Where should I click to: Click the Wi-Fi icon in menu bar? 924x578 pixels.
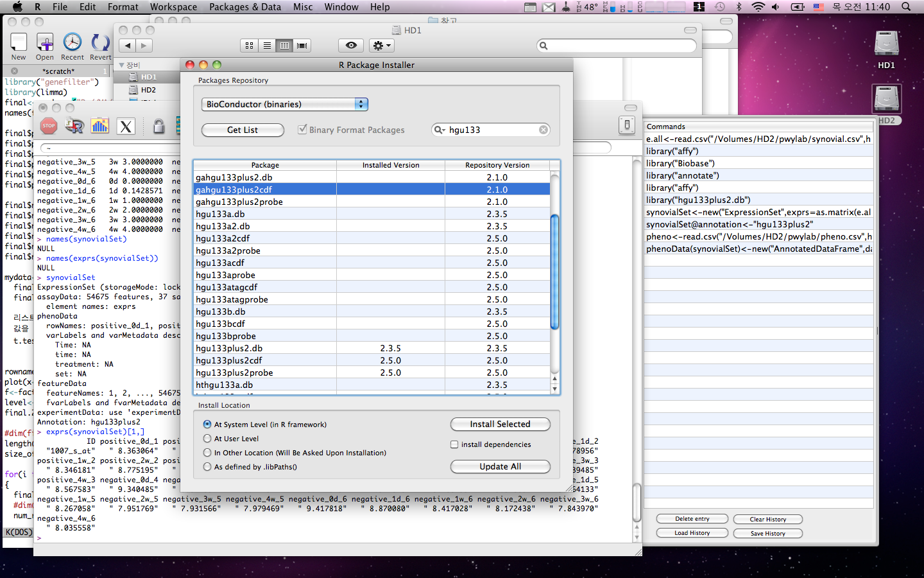[x=758, y=6]
